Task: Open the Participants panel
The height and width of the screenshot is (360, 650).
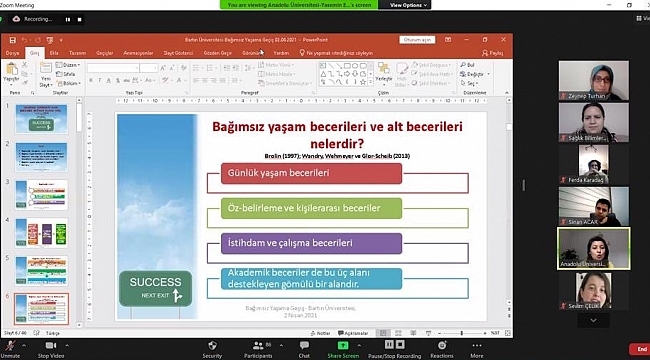Action: [x=258, y=349]
